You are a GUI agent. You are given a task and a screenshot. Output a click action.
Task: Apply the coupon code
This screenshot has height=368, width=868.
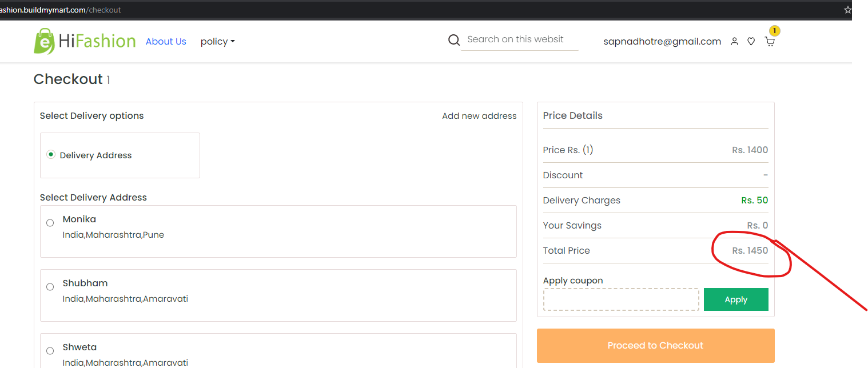pyautogui.click(x=736, y=299)
